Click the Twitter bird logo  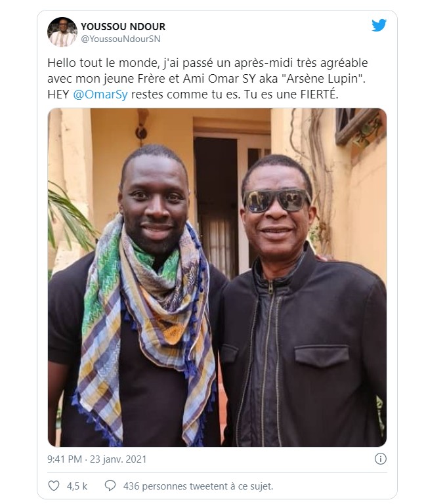click(379, 26)
